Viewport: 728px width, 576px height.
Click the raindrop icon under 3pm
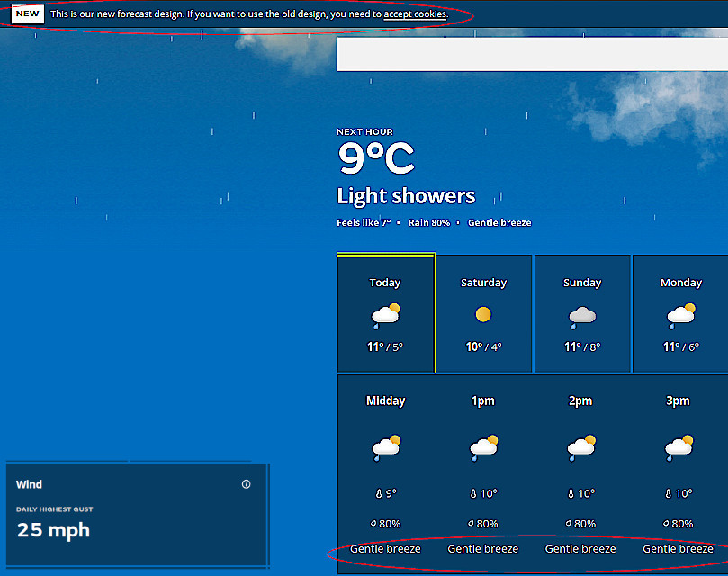pyautogui.click(x=666, y=524)
